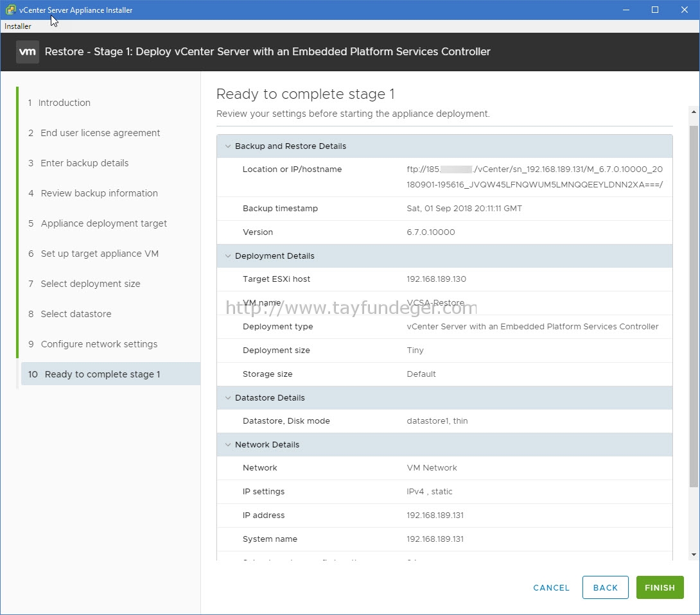This screenshot has width=700, height=615.
Task: Click the BACK button
Action: click(x=606, y=587)
